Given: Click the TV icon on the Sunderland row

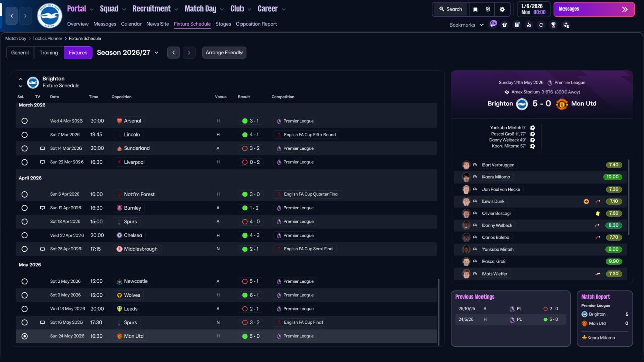Looking at the screenshot, I should coord(43,149).
